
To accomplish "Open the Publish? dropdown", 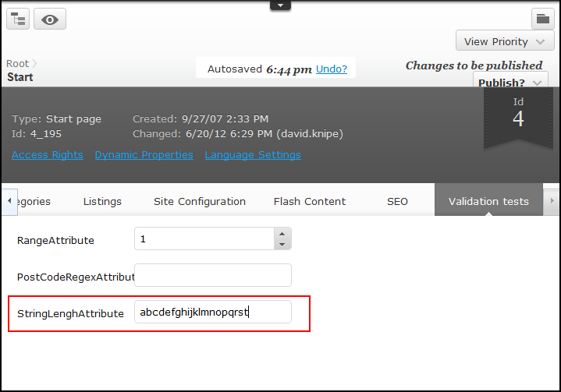I will (x=510, y=81).
